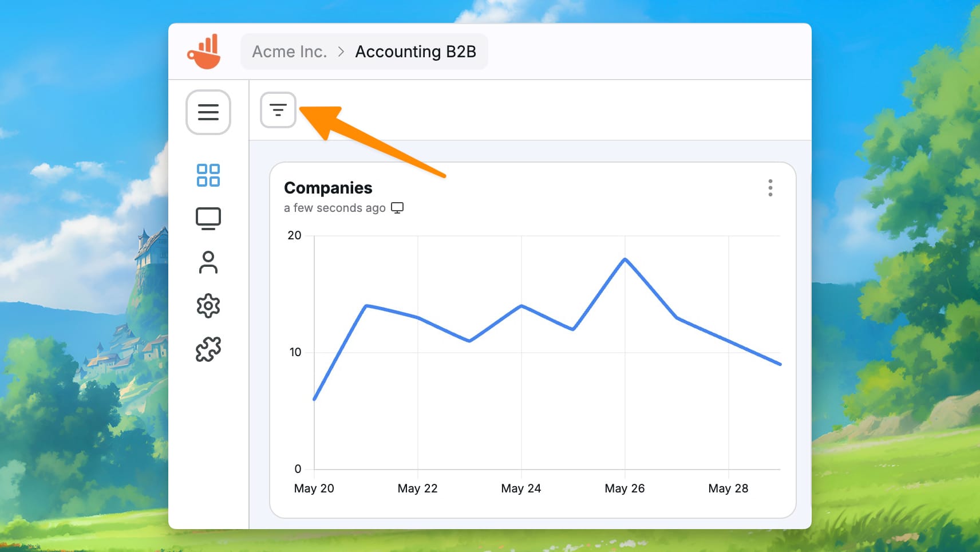Open integrations via the puzzle icon
Screen dimensions: 980x552
point(208,349)
